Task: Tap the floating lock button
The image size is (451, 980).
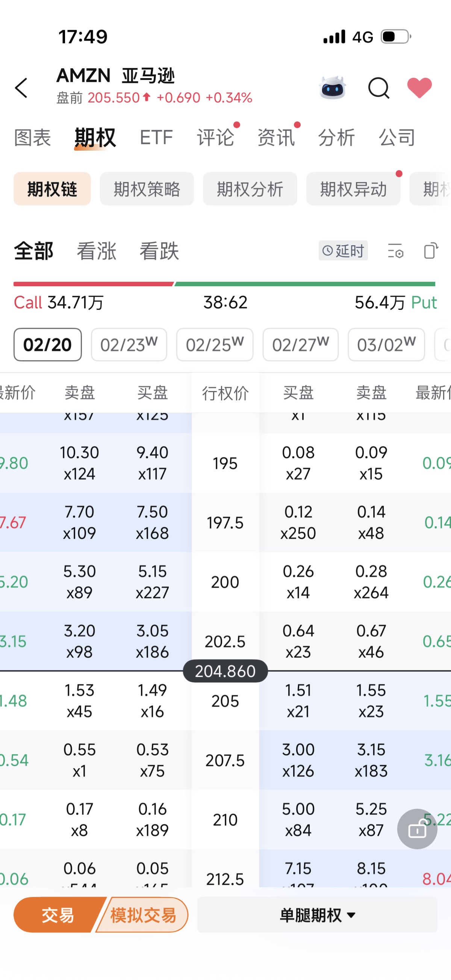Action: (x=417, y=829)
